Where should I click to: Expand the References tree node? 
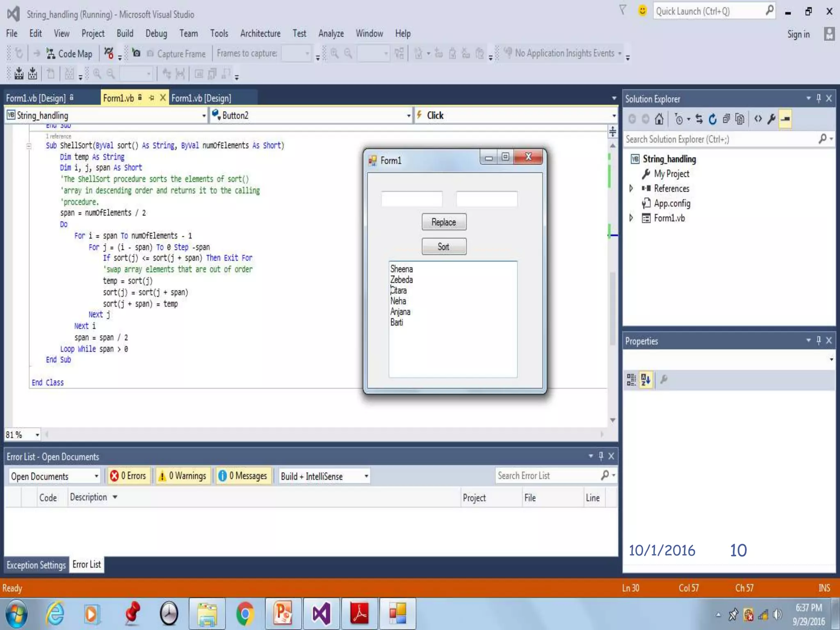click(x=631, y=188)
